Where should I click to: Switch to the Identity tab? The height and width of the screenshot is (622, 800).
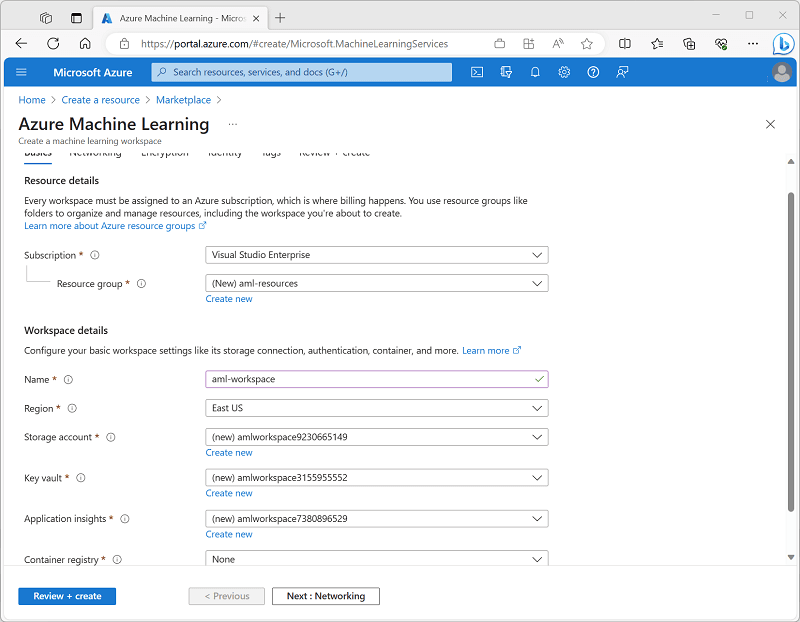pyautogui.click(x=225, y=152)
